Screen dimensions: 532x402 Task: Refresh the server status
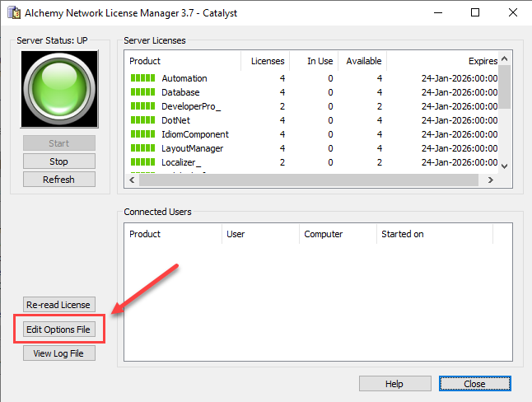click(x=59, y=180)
